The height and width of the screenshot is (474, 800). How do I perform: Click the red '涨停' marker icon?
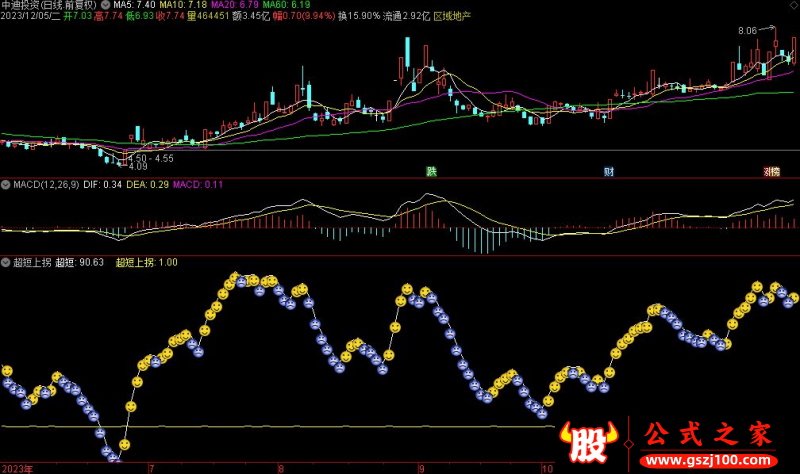point(772,172)
